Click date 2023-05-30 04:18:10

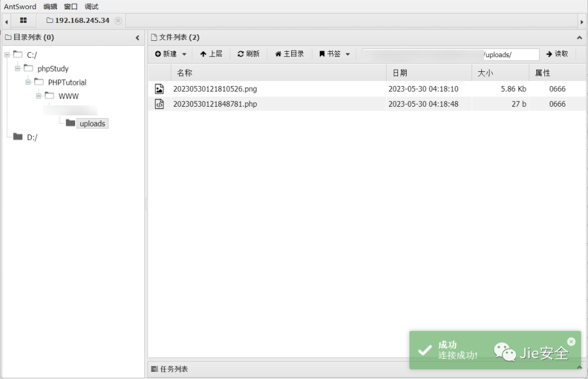click(x=424, y=89)
